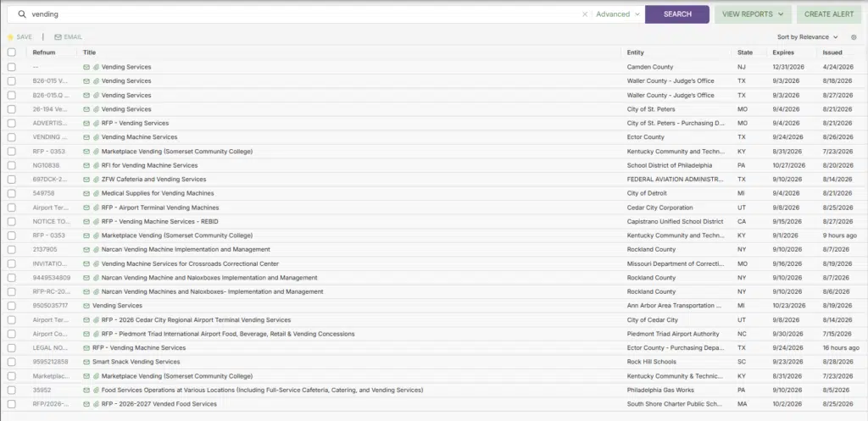Open RFP - 2026 Cedar City Regional Airport listing

[196, 319]
